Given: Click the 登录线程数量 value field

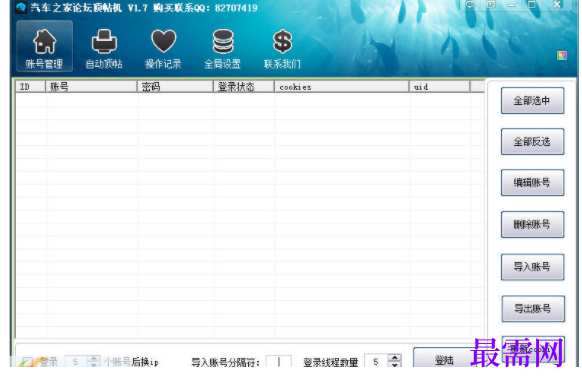Looking at the screenshot, I should coord(376,361).
